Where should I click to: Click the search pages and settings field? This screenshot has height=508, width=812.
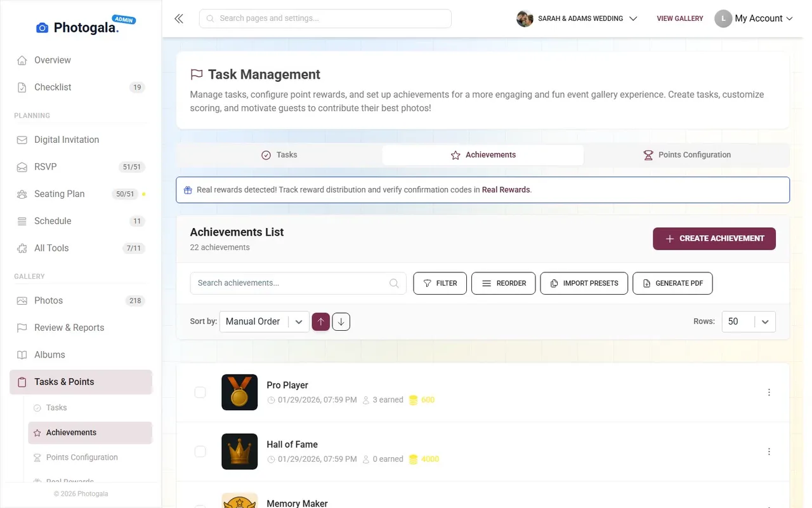325,18
